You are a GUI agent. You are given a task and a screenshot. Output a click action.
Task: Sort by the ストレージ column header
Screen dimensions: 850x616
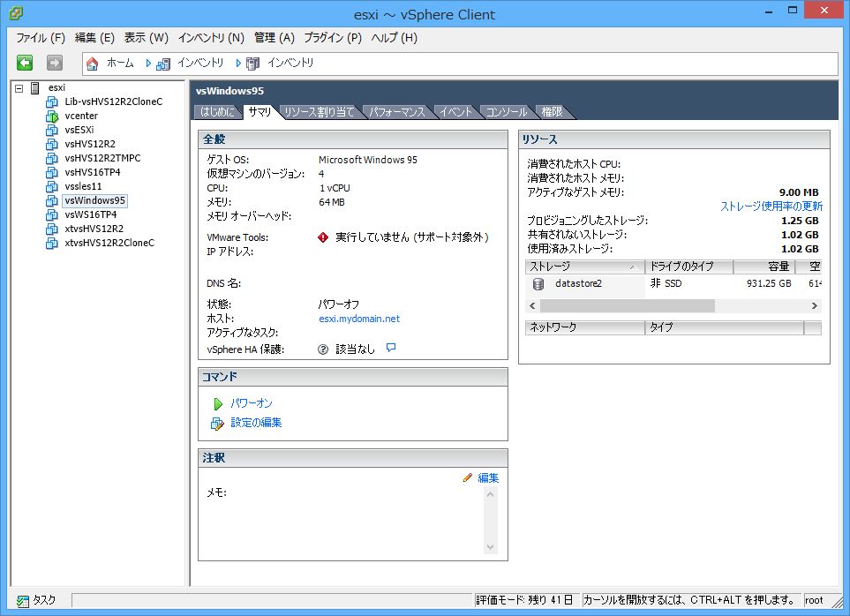tap(585, 267)
